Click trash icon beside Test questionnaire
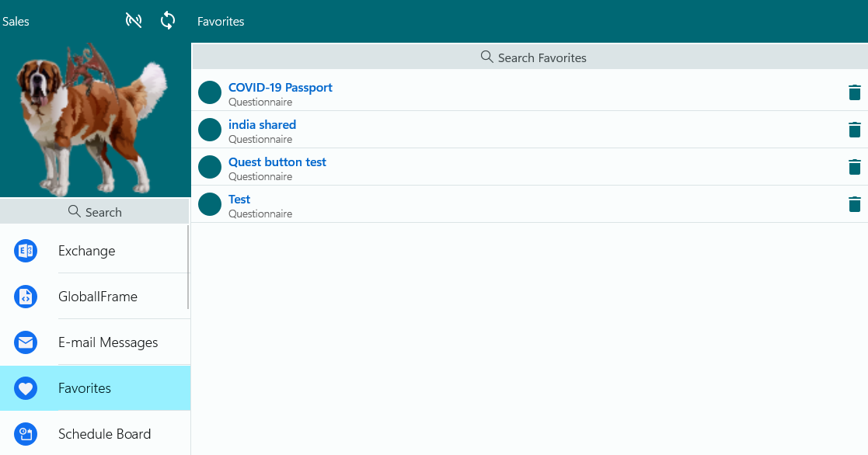This screenshot has height=455, width=868. click(x=855, y=204)
